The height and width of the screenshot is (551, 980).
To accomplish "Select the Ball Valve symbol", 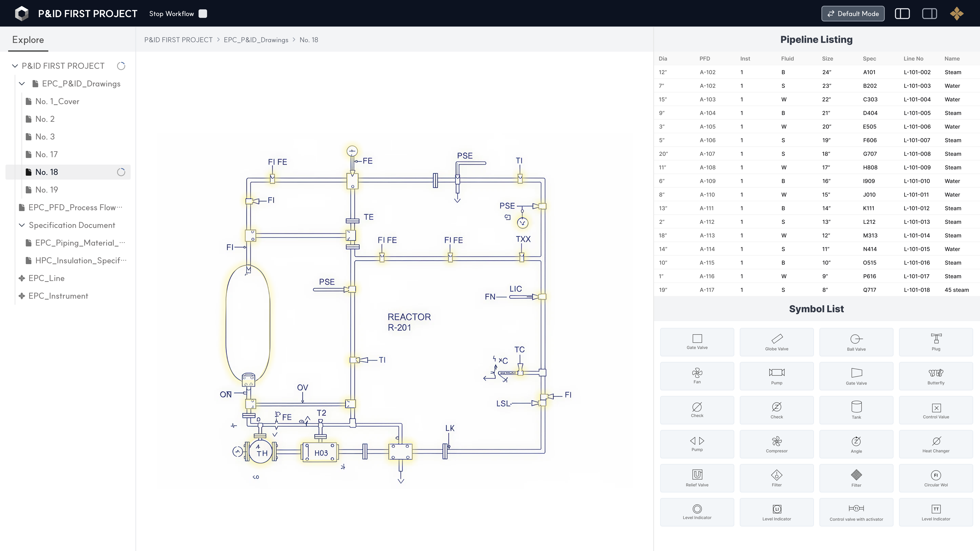I will pos(856,342).
